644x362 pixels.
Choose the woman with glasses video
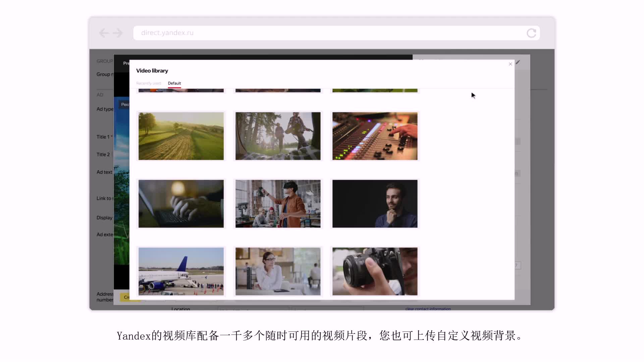point(278,271)
